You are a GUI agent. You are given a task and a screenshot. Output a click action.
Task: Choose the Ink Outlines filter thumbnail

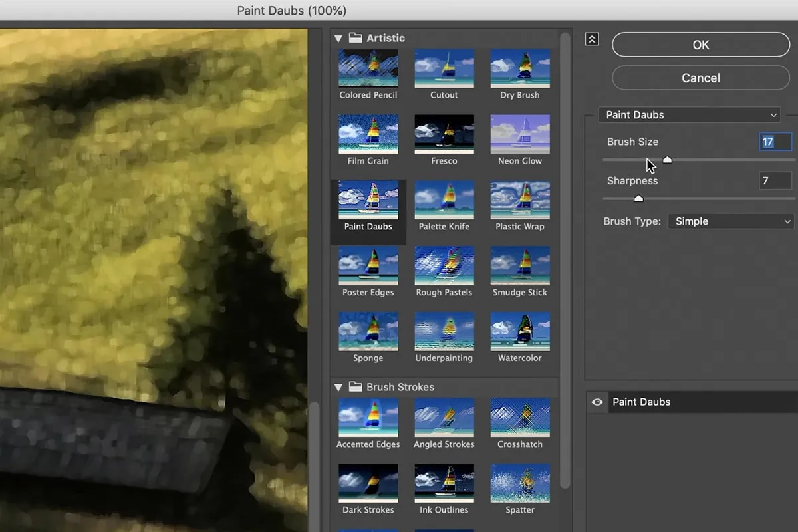pyautogui.click(x=444, y=483)
